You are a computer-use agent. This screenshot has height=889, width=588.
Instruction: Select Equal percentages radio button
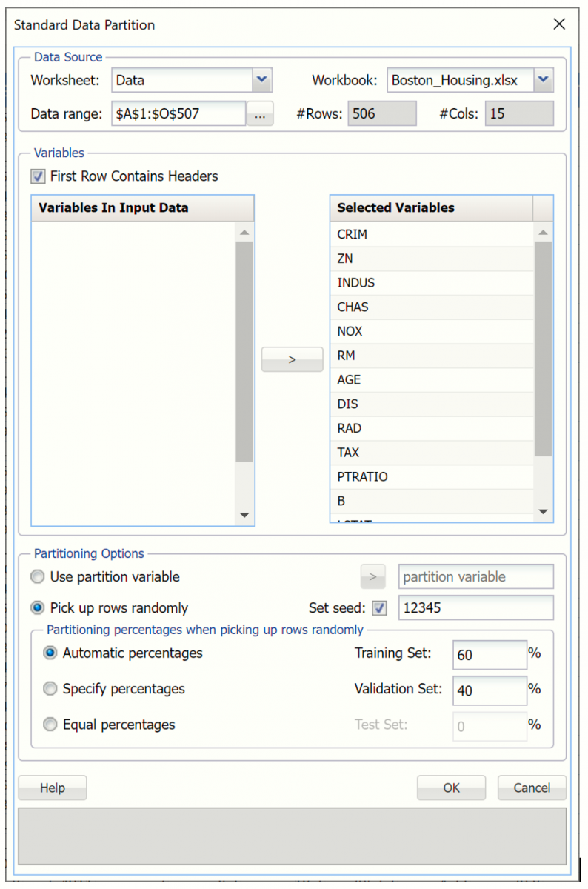point(50,725)
